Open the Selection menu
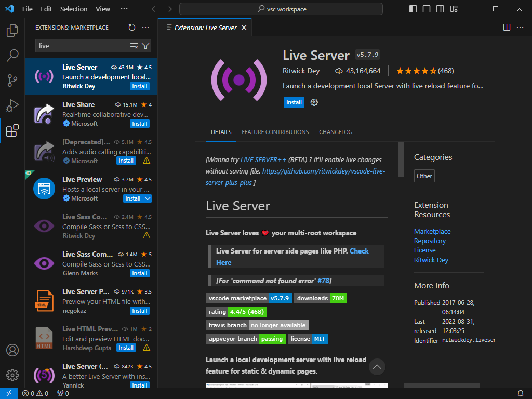The width and height of the screenshot is (532, 399). point(74,9)
